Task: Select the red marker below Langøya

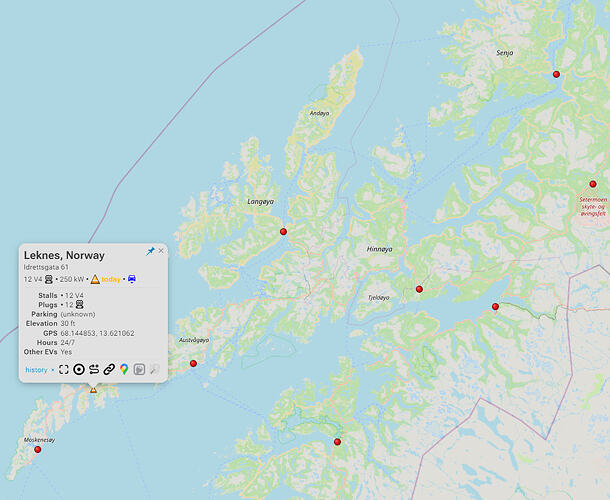Action: (284, 232)
